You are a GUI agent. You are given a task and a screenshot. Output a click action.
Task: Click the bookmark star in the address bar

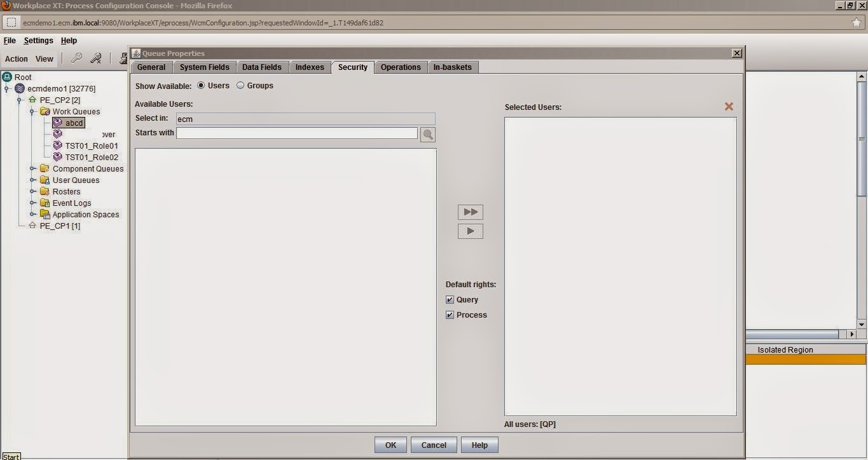point(857,21)
